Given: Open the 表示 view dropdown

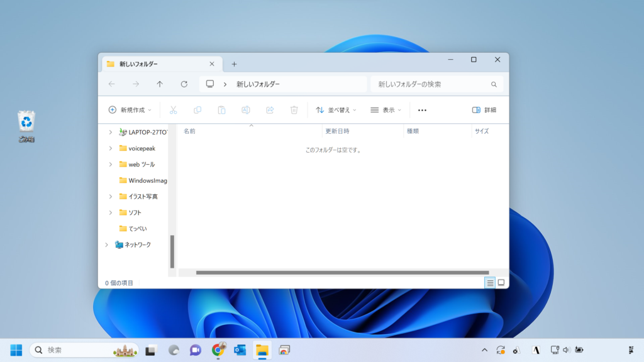Looking at the screenshot, I should coord(386,110).
